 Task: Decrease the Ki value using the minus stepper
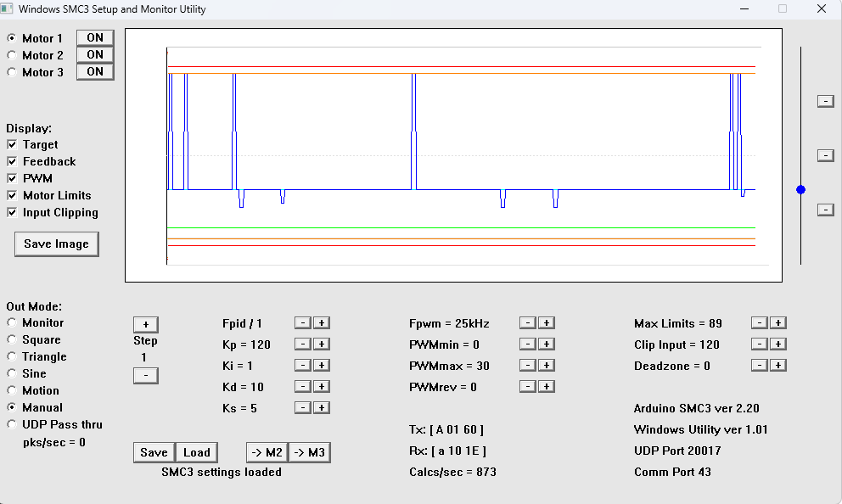click(302, 365)
